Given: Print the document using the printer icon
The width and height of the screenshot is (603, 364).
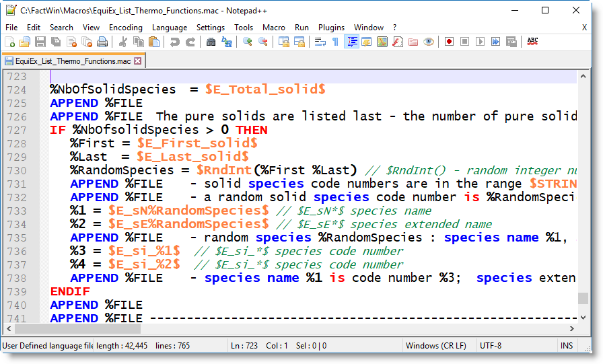Looking at the screenshot, I should point(102,42).
